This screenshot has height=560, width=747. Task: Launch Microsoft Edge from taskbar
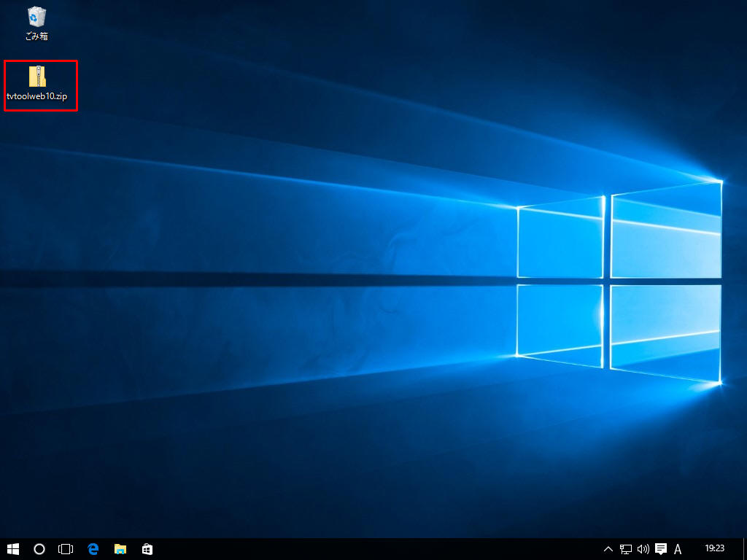point(93,549)
